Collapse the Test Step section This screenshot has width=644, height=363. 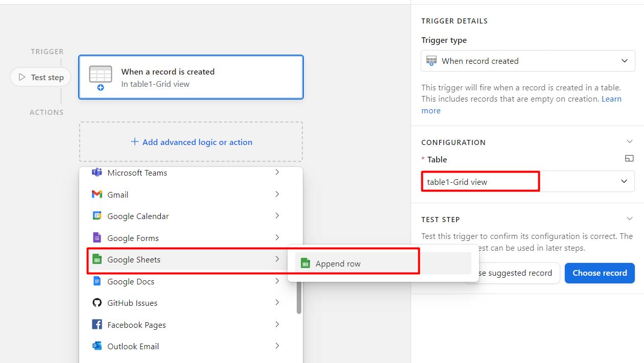(630, 218)
